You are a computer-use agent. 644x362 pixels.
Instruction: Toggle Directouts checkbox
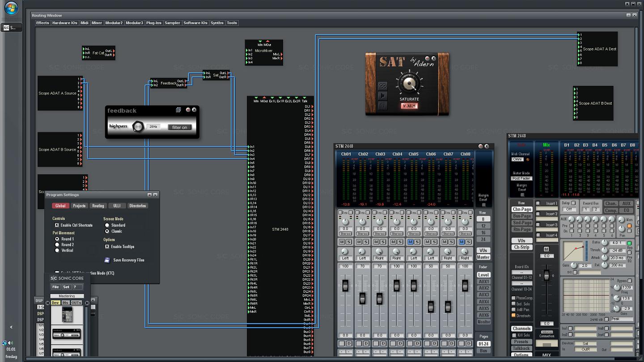pyautogui.click(x=513, y=316)
